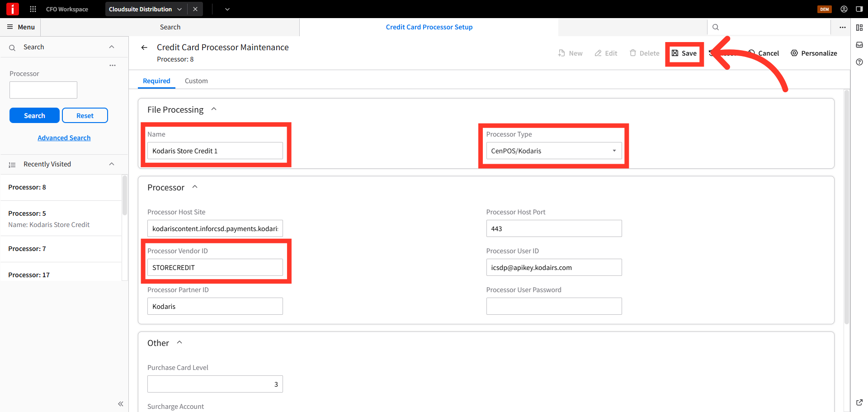Expand the Cloudsuite Distribution tab dropdown
The width and height of the screenshot is (868, 412).
[x=179, y=9]
